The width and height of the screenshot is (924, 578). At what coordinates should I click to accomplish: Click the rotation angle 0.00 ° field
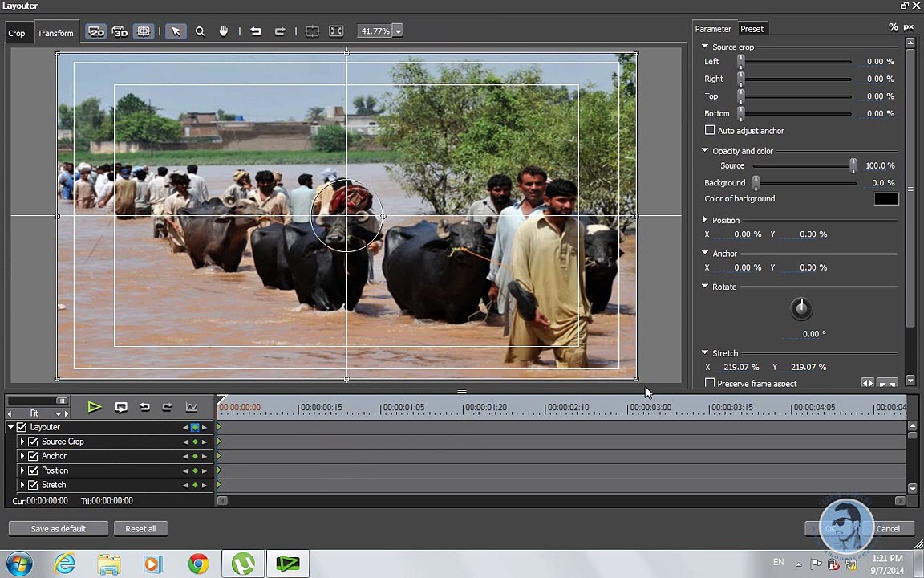point(814,334)
